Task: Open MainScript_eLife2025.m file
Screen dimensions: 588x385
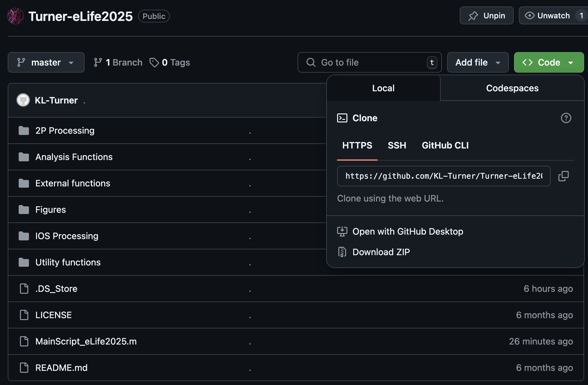Action: pos(86,341)
